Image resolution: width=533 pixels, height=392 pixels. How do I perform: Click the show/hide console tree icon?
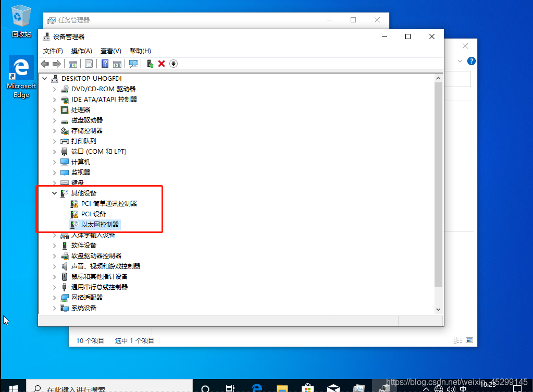pos(73,64)
